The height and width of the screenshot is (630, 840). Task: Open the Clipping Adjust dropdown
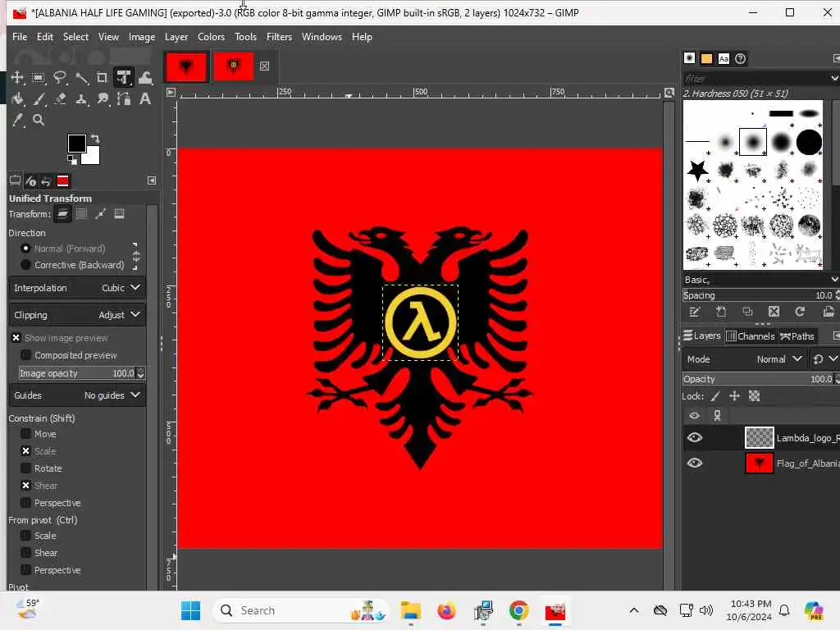click(x=77, y=315)
